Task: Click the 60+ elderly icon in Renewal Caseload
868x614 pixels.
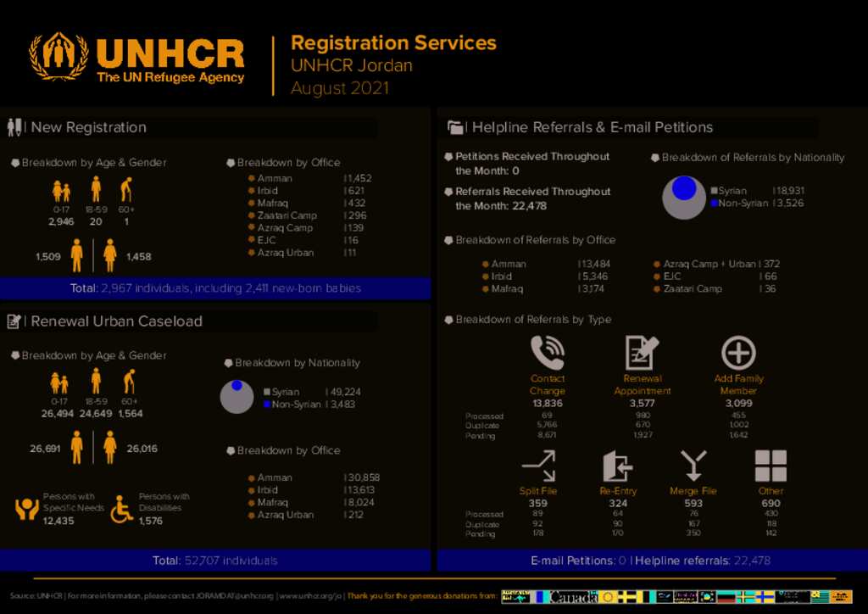Action: (x=129, y=382)
